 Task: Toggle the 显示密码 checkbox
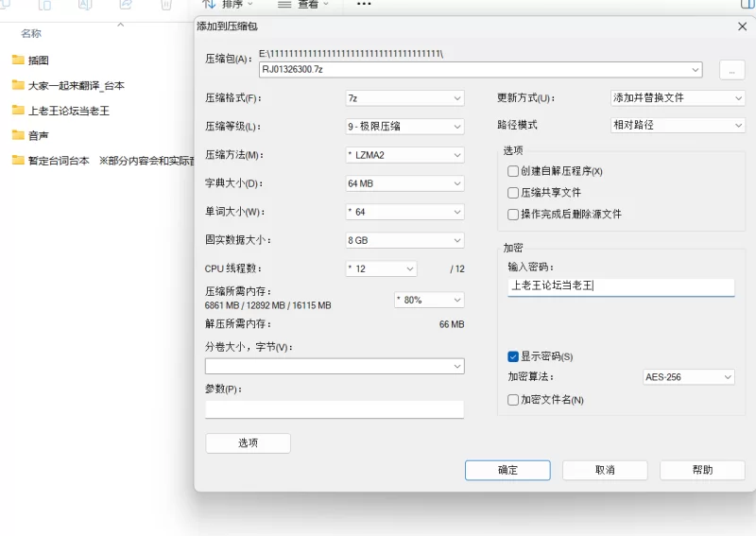pos(513,356)
